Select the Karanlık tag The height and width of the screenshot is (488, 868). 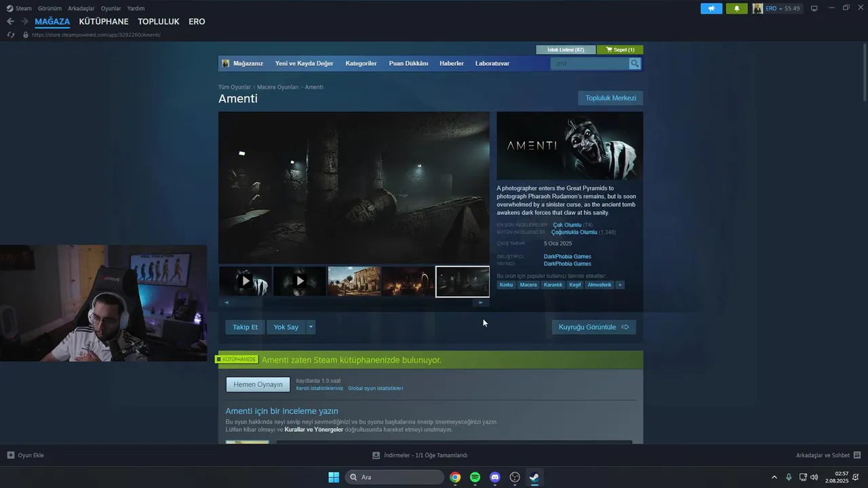(x=553, y=285)
